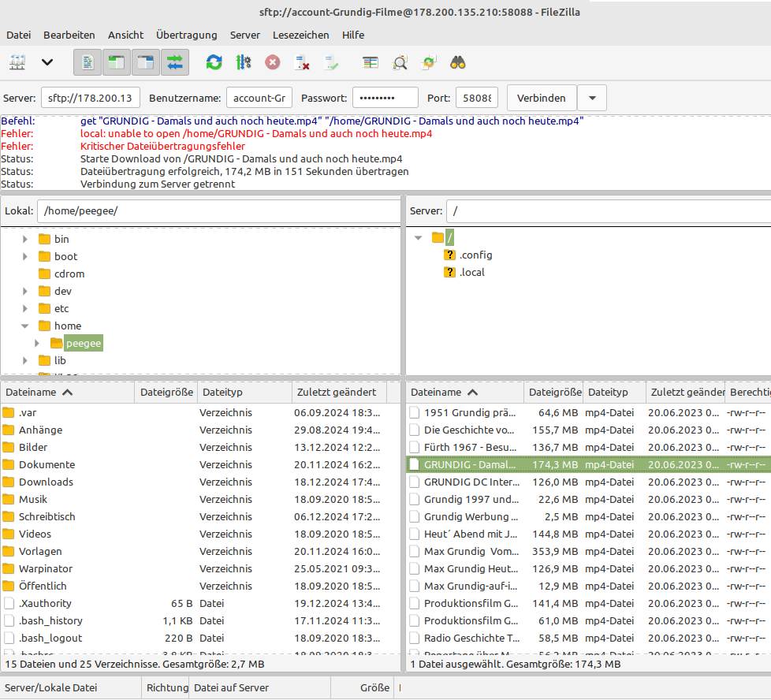Image resolution: width=771 pixels, height=700 pixels.
Task: Cancel the current operation red icon
Action: pyautogui.click(x=272, y=62)
